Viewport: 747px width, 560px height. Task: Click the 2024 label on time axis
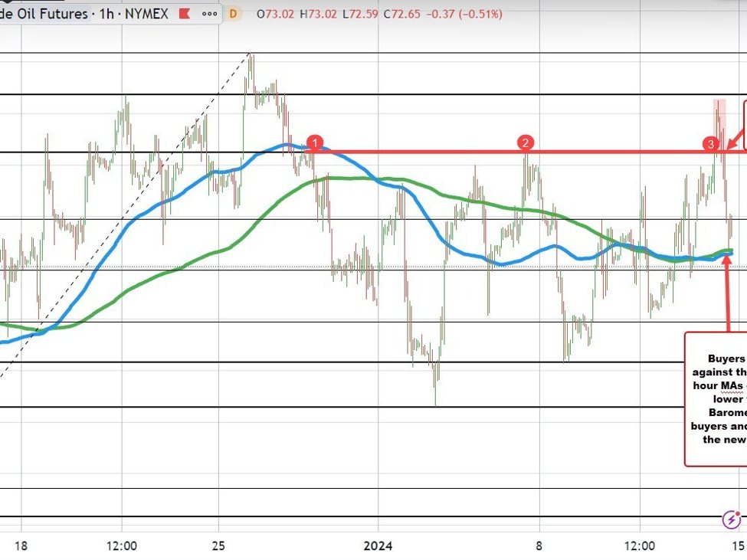[x=378, y=546]
